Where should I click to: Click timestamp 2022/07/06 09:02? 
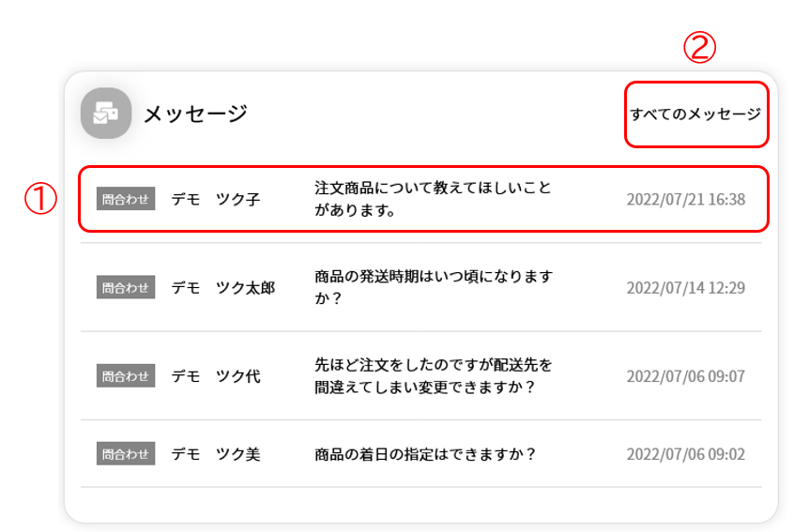[x=686, y=454]
